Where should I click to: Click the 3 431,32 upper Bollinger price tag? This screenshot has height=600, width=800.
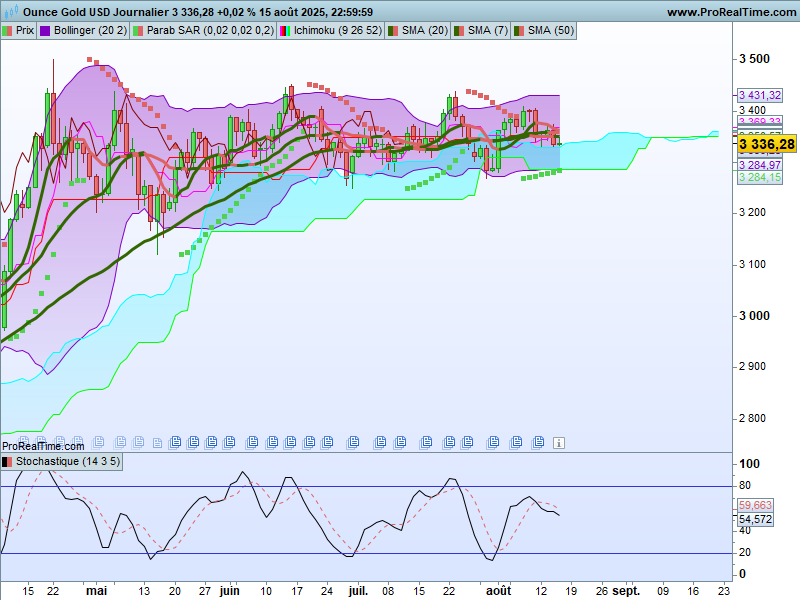tap(759, 94)
